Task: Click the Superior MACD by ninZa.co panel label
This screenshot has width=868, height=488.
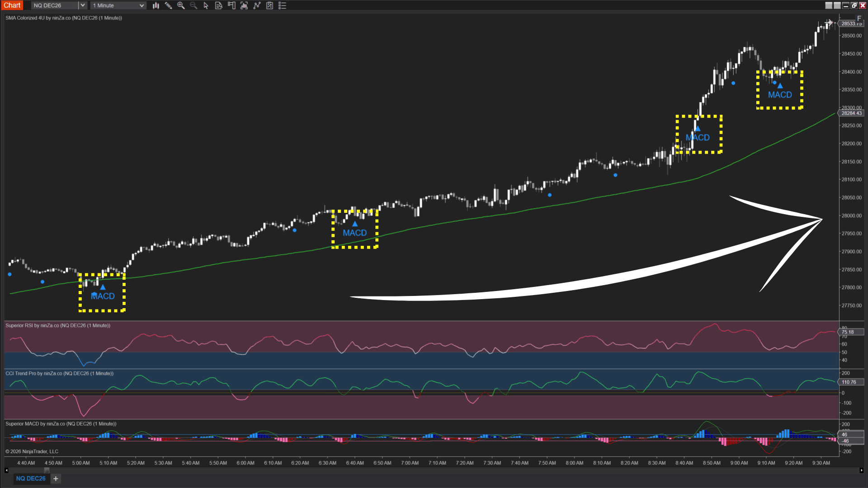Action: (x=61, y=424)
